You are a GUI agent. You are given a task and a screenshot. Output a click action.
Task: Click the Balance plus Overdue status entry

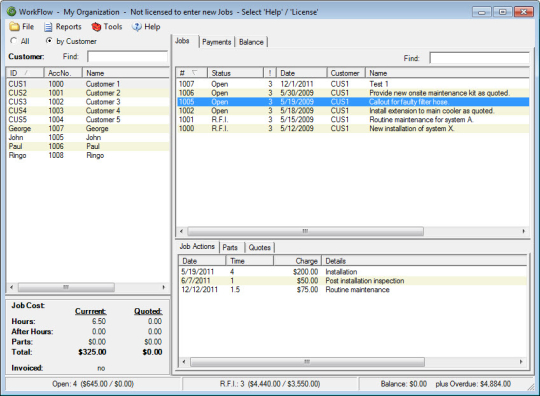[x=446, y=384]
